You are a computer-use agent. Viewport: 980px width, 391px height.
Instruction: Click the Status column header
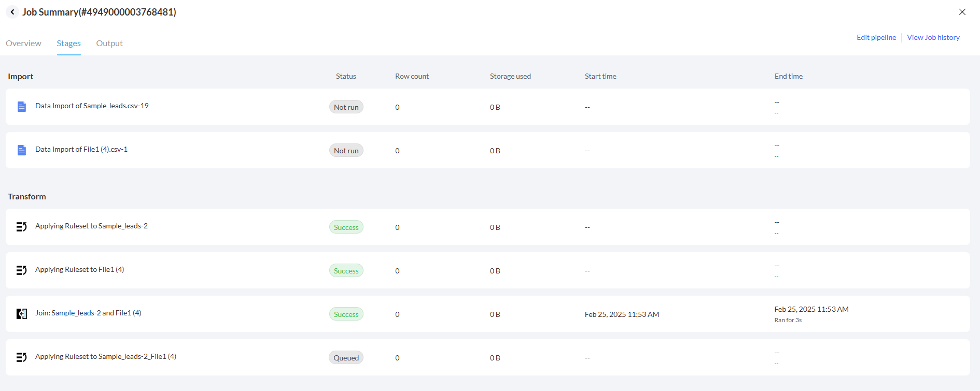pos(346,76)
